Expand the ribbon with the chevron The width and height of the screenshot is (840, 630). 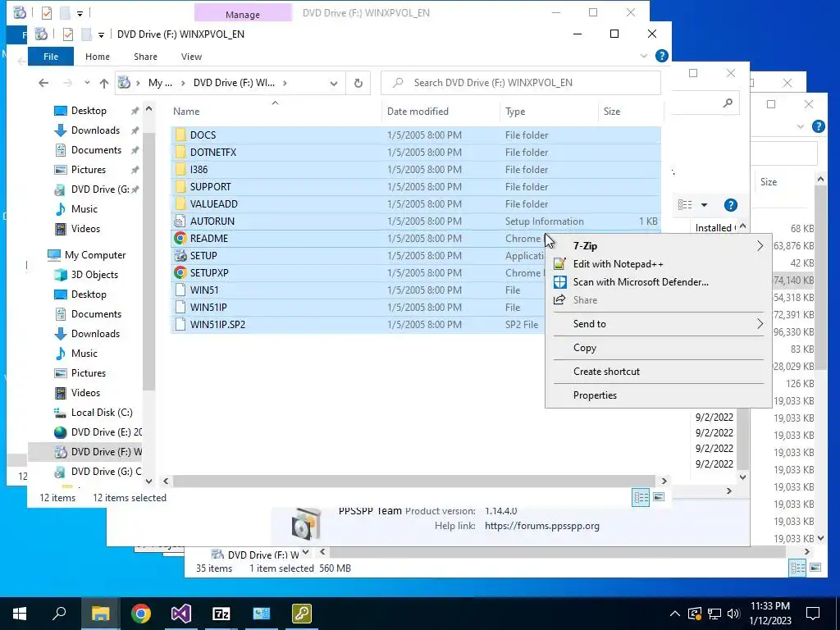tap(644, 56)
